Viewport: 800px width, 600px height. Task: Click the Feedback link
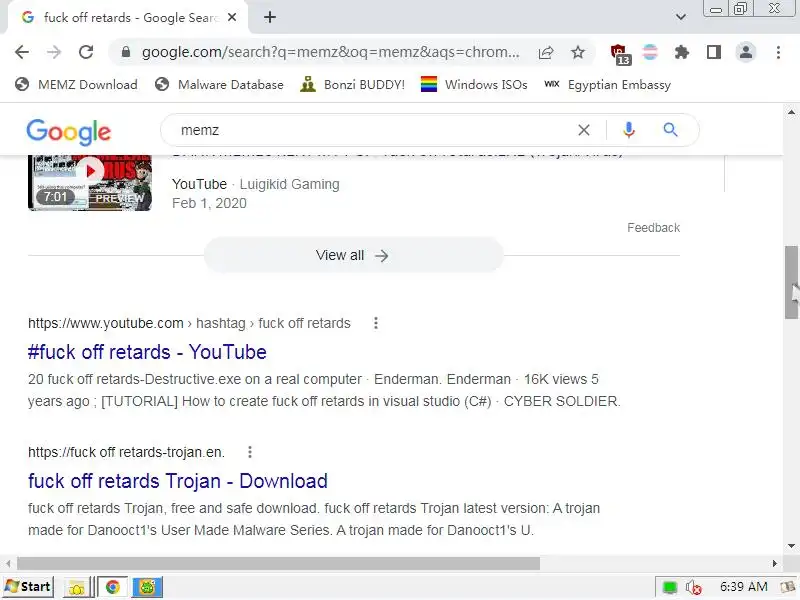coord(654,228)
